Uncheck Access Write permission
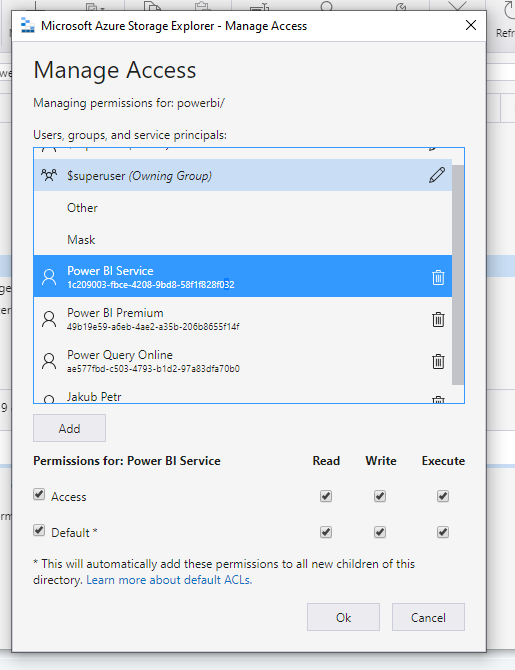Image resolution: width=515 pixels, height=670 pixels. point(380,496)
